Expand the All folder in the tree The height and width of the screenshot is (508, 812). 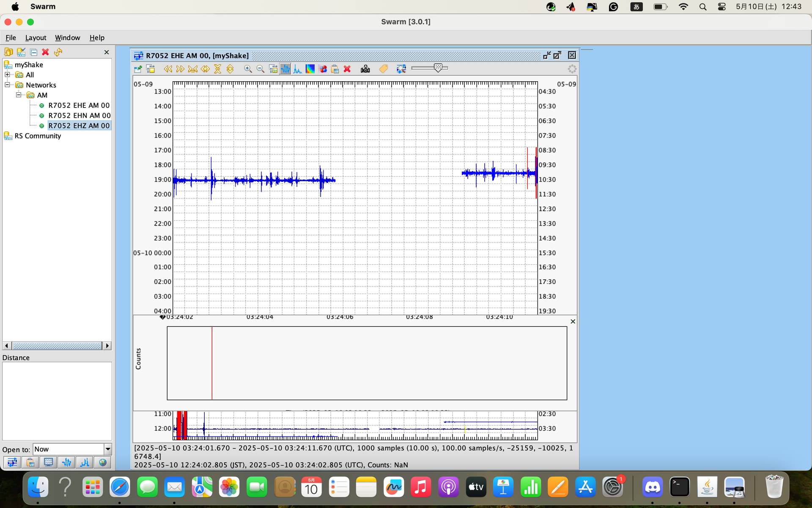[x=7, y=75]
